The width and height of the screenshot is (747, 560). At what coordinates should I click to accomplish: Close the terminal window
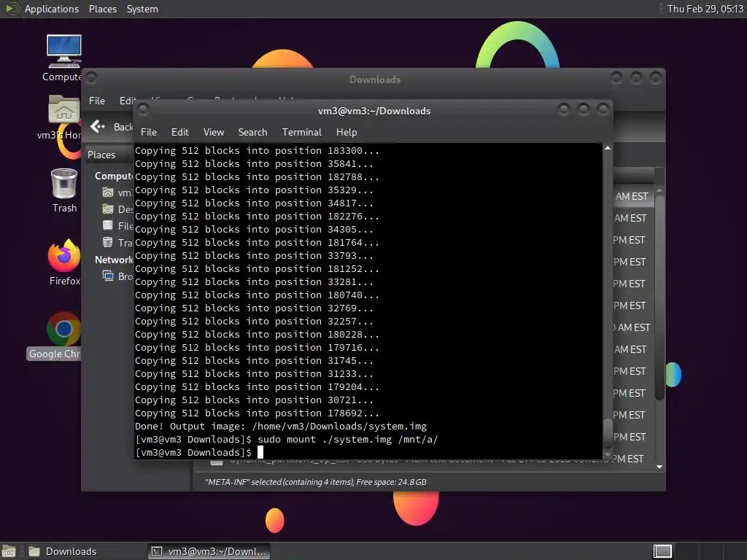pyautogui.click(x=603, y=110)
